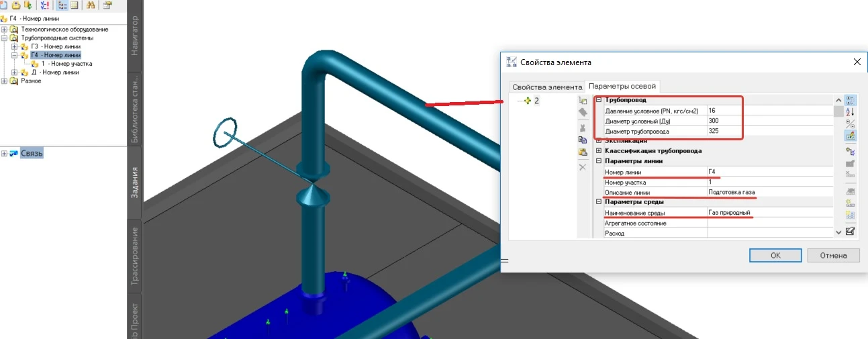Click the table view icon in navigator toolbar
The width and height of the screenshot is (868, 339).
[74, 5]
